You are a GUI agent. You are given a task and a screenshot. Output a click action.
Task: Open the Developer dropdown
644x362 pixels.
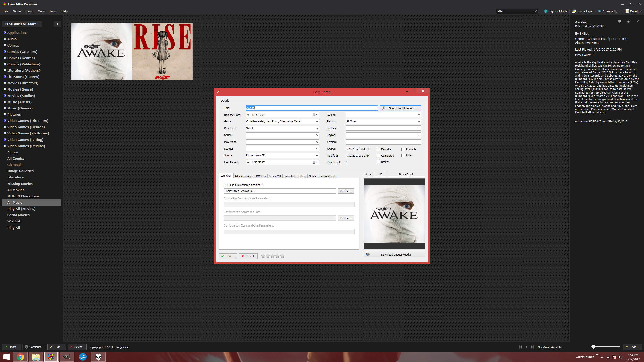click(317, 128)
